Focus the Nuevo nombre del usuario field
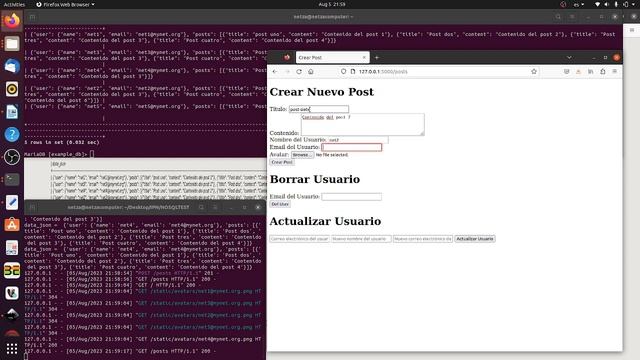640x360 pixels. (361, 239)
